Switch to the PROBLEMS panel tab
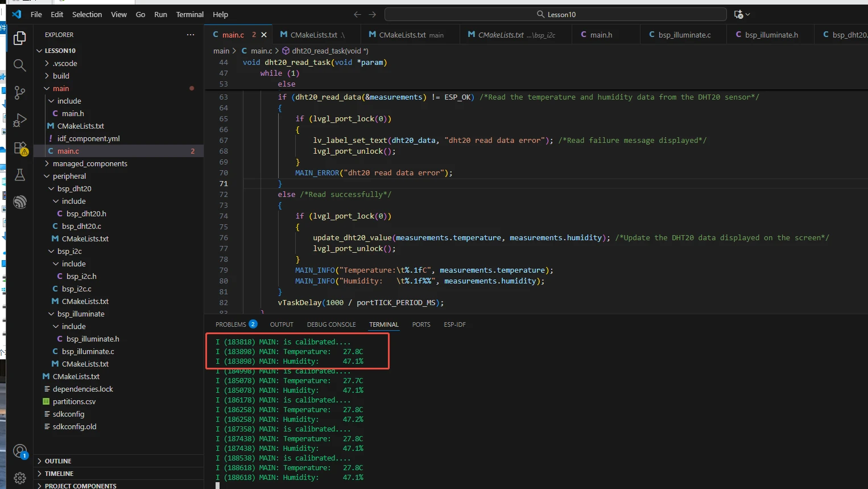Screen dimensions: 868x489 click(x=231, y=324)
